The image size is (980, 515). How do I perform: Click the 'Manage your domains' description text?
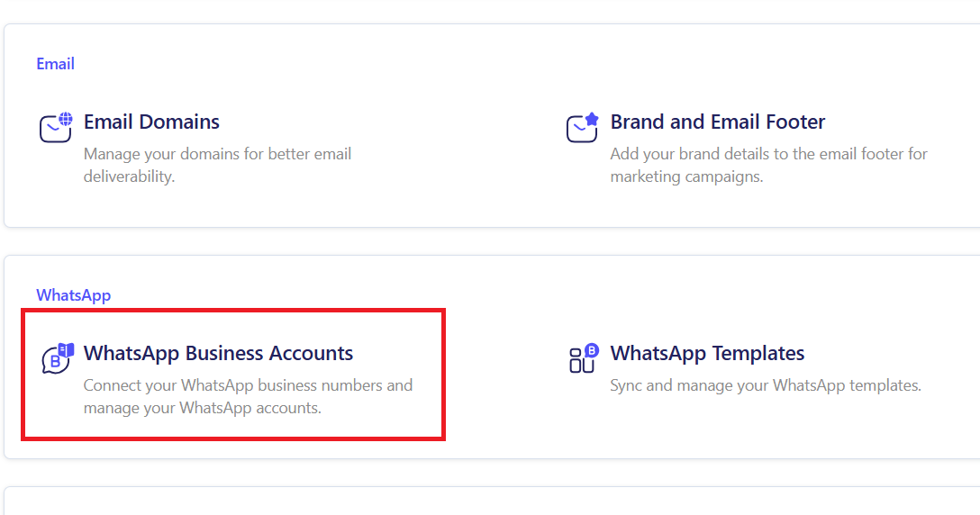(x=217, y=154)
